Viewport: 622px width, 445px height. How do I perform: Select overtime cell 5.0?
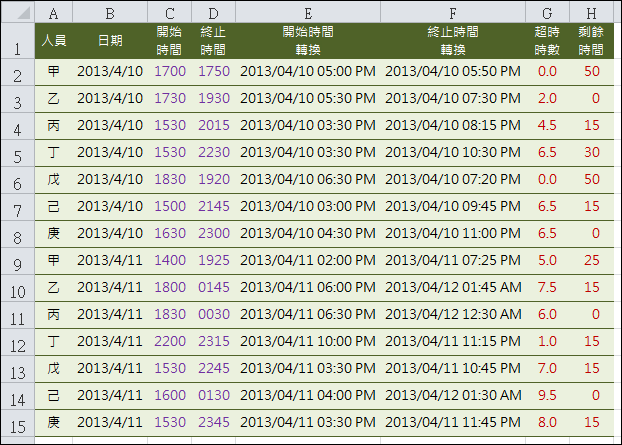[x=547, y=261]
